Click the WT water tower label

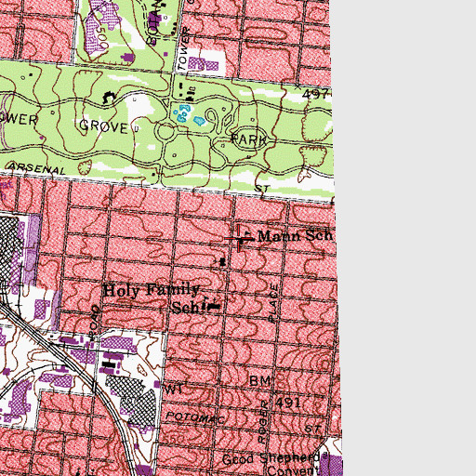click(x=175, y=390)
